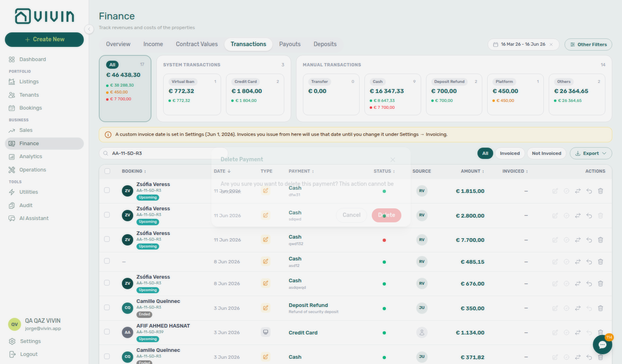
Task: Click the QV user avatar
Action: (15, 324)
